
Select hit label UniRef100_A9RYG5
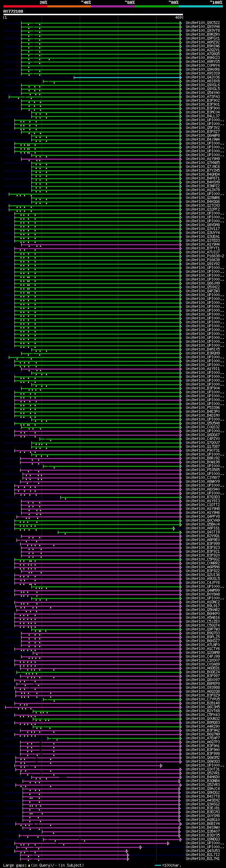click(203, 61)
